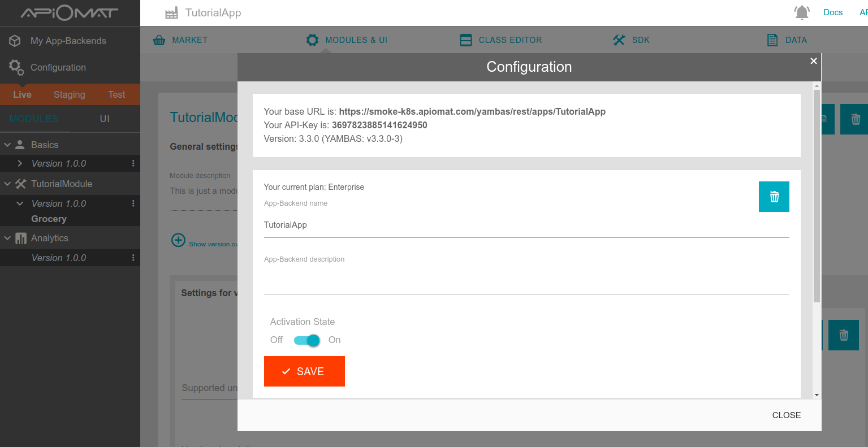The image size is (868, 447).
Task: Click the scrollbar up arrow in dialog
Action: click(x=817, y=86)
